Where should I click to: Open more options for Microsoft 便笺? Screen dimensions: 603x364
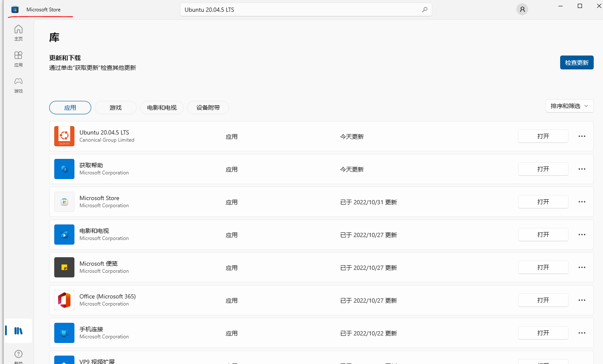click(x=582, y=267)
